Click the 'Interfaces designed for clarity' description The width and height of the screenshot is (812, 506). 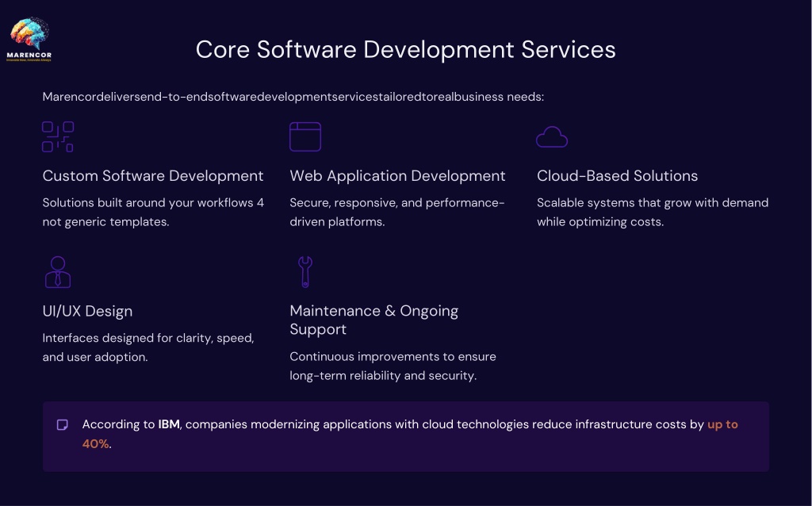coord(148,347)
